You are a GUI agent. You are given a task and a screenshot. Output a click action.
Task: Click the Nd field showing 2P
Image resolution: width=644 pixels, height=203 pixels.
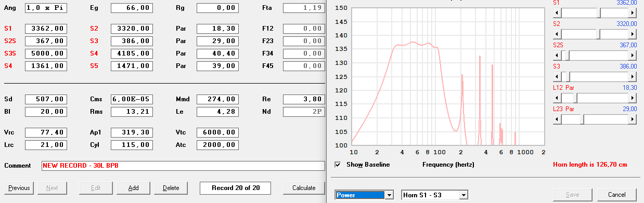304,112
